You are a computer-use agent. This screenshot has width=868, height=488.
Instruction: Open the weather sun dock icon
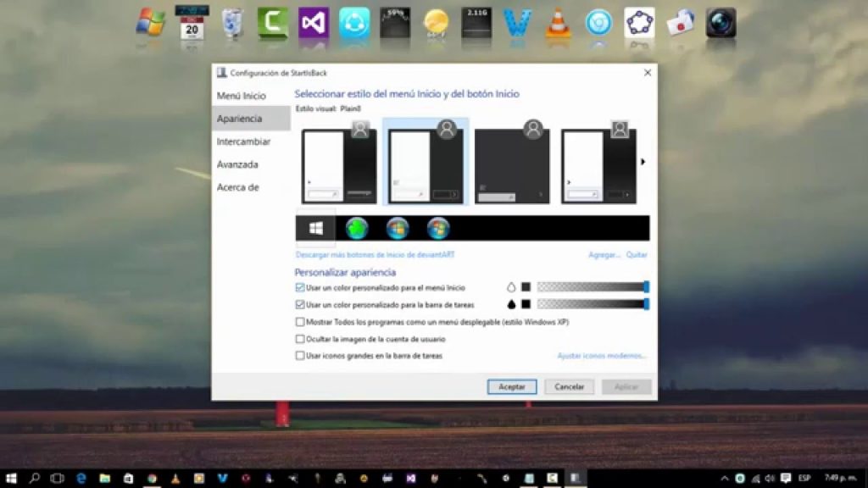click(436, 24)
